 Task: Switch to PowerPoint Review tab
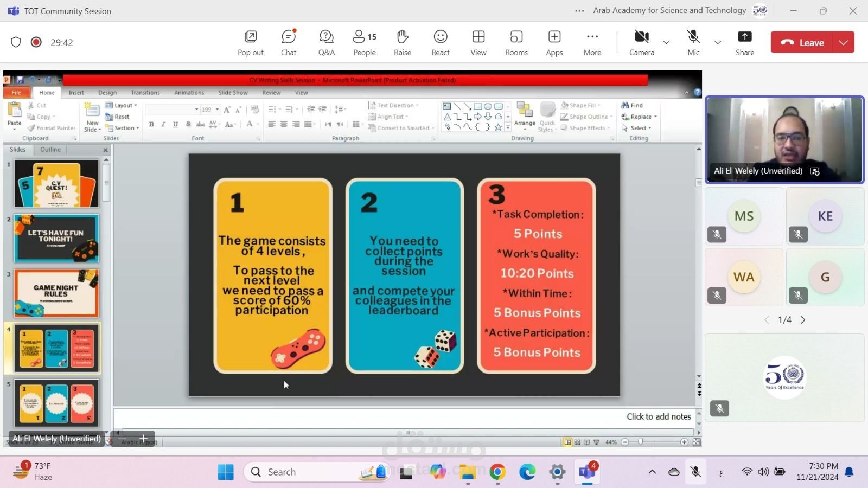(x=271, y=93)
